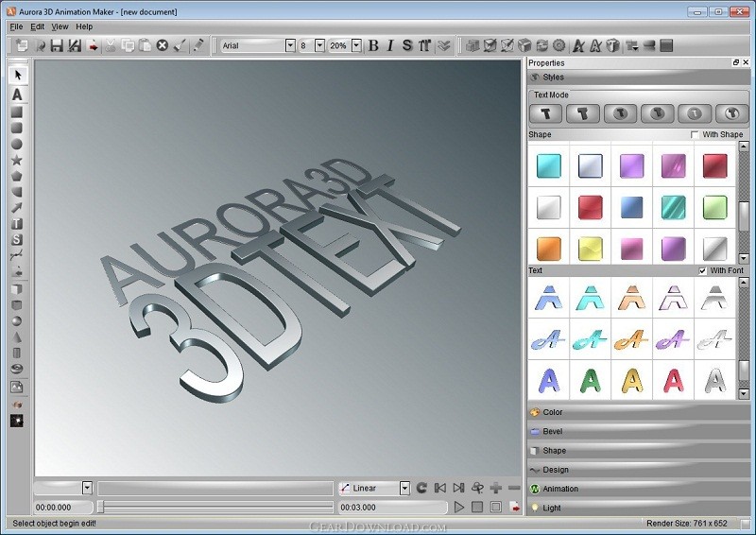756x535 pixels.
Task: Click the Export red arrow icon
Action: tap(93, 45)
